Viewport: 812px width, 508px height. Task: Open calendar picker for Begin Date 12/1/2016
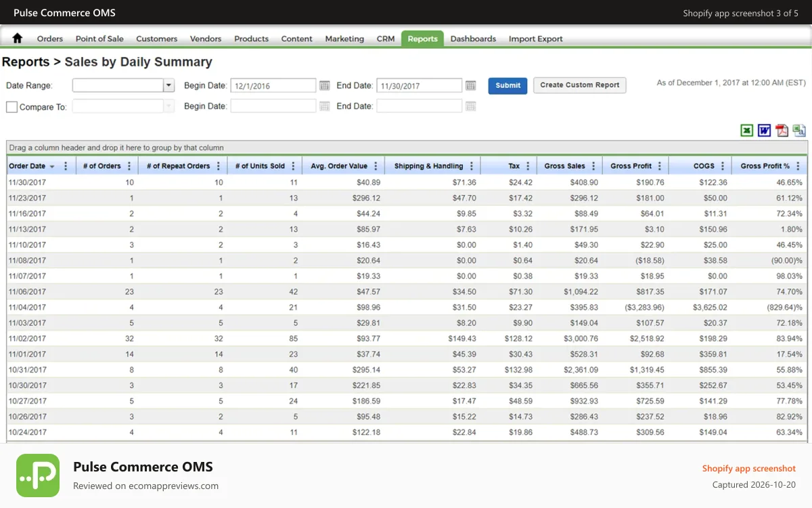[x=325, y=85]
